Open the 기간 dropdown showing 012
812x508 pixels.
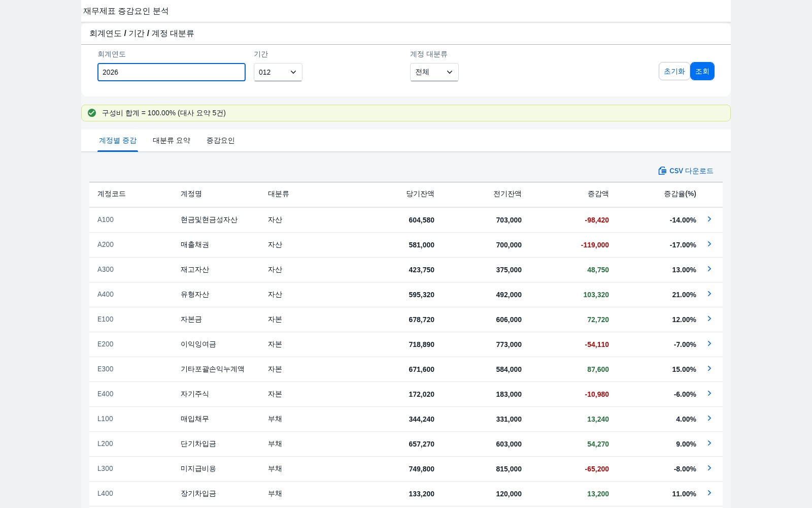(278, 72)
